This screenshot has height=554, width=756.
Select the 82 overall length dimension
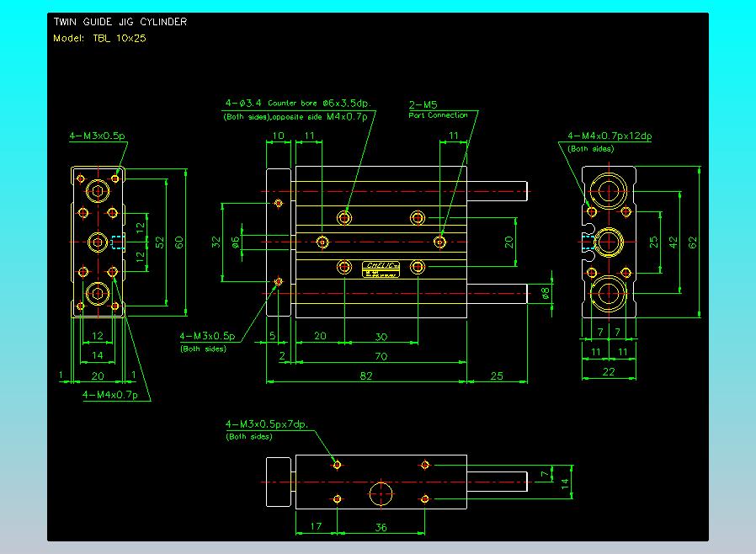(x=366, y=376)
